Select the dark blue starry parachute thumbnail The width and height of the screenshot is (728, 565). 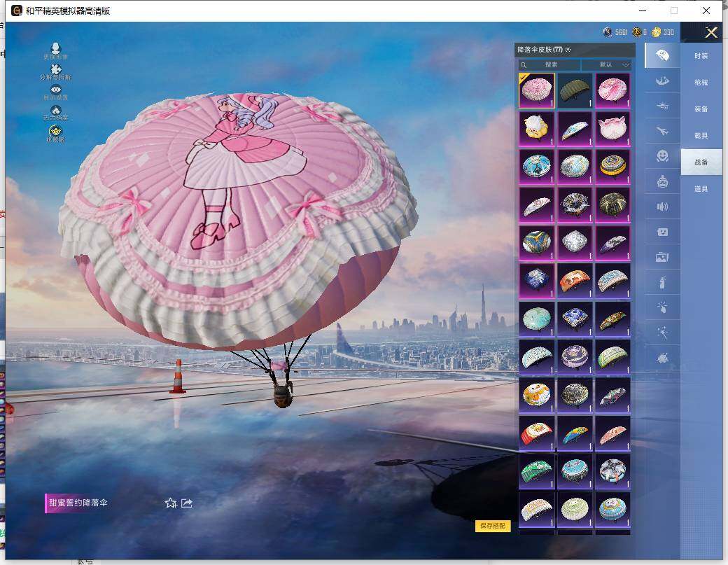pos(536,281)
